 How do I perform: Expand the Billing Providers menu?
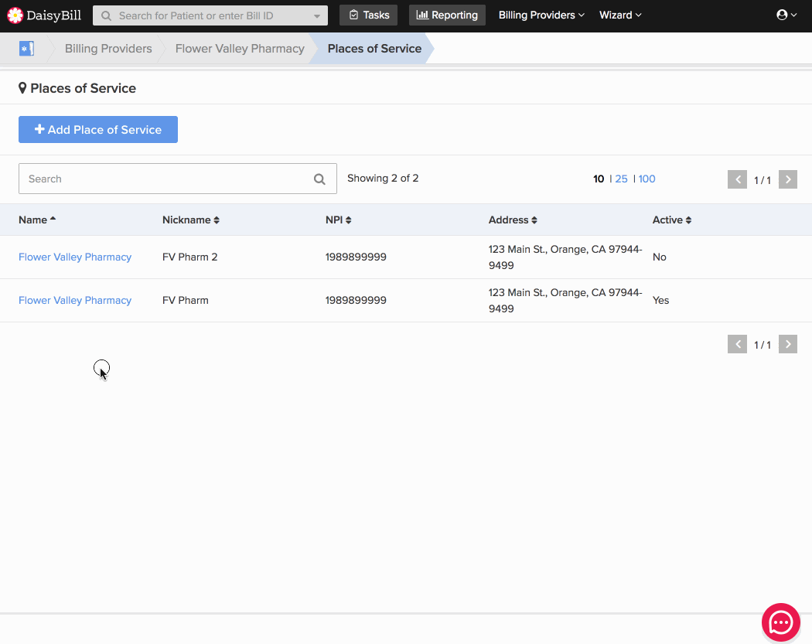541,15
